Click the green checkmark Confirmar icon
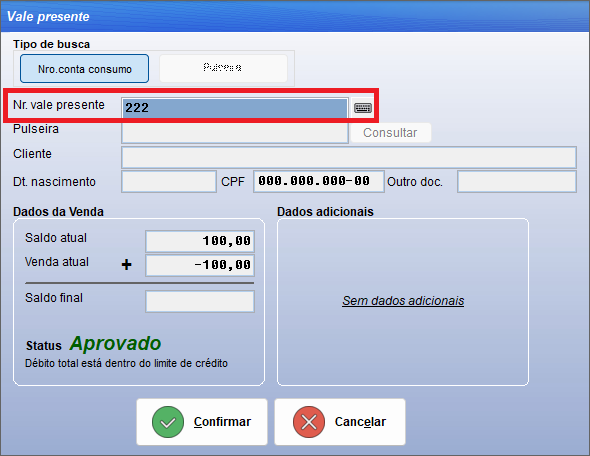 (168, 422)
